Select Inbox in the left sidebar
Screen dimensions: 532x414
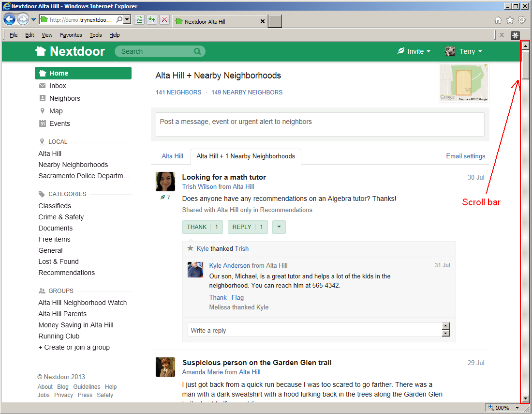tap(58, 86)
